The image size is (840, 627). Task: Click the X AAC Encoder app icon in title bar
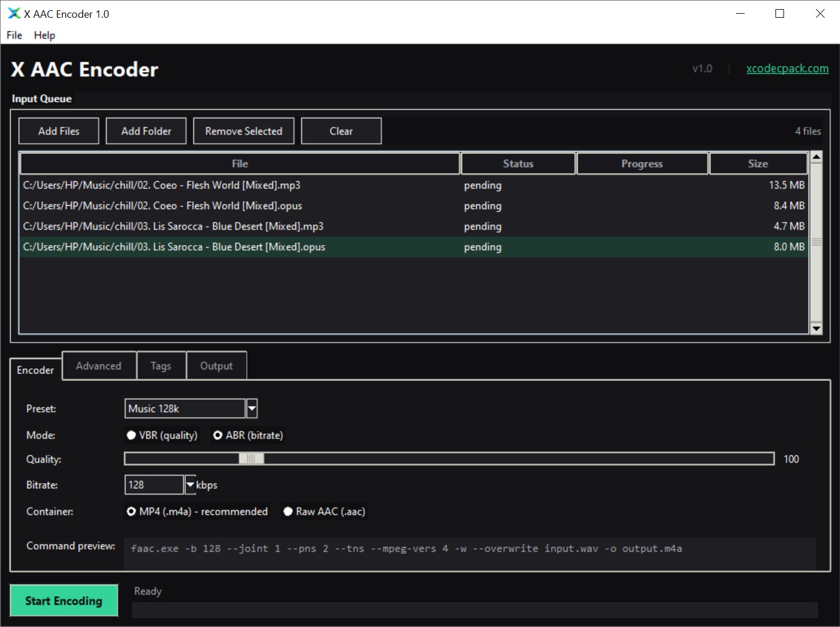[14, 14]
